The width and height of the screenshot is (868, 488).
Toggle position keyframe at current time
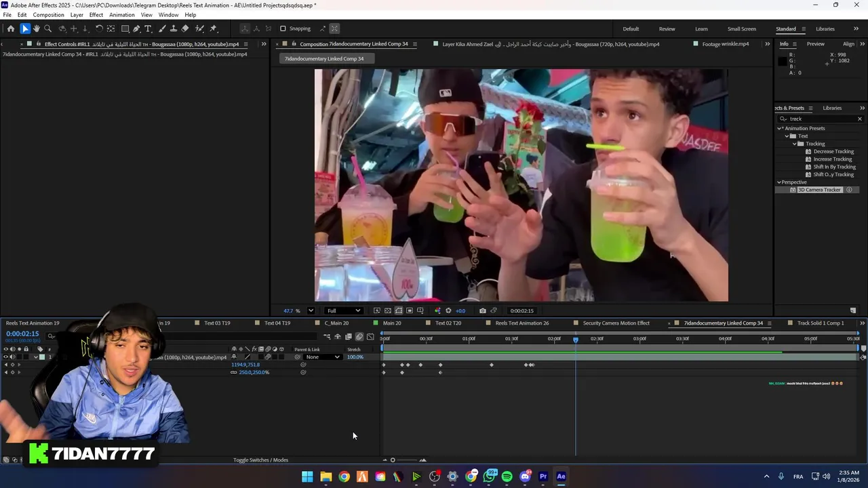(12, 365)
